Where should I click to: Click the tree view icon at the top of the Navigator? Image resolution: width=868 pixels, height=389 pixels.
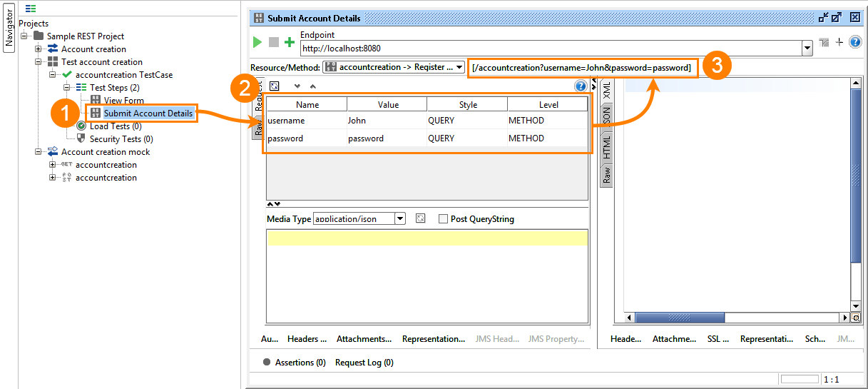click(31, 9)
